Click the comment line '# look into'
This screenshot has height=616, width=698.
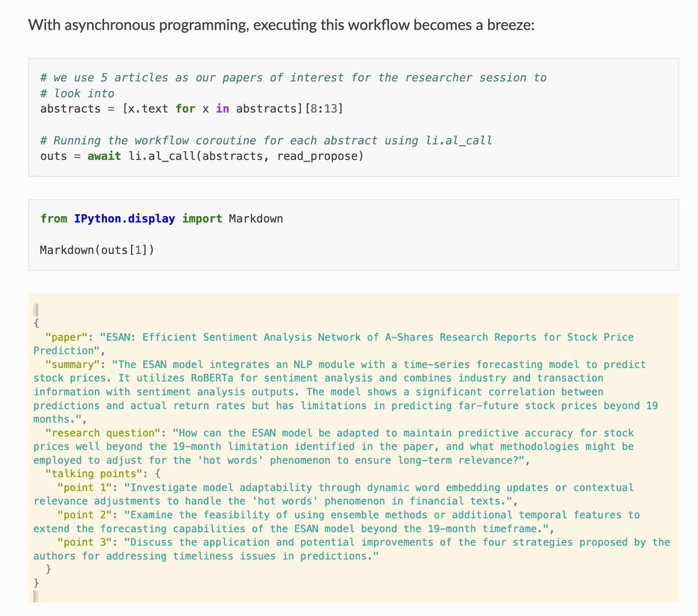[x=77, y=93]
